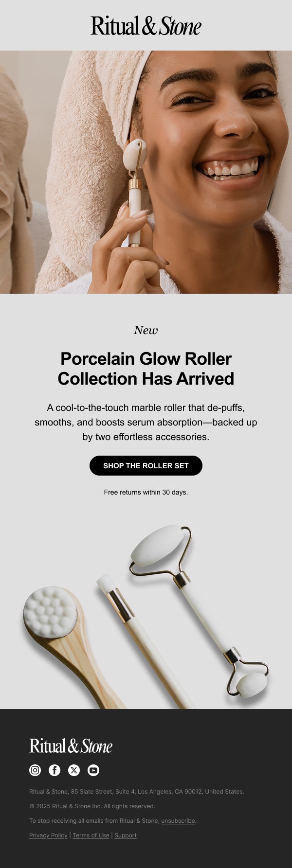This screenshot has height=868, width=292.
Task: Open the YouTube icon in footer
Action: pos(93,770)
